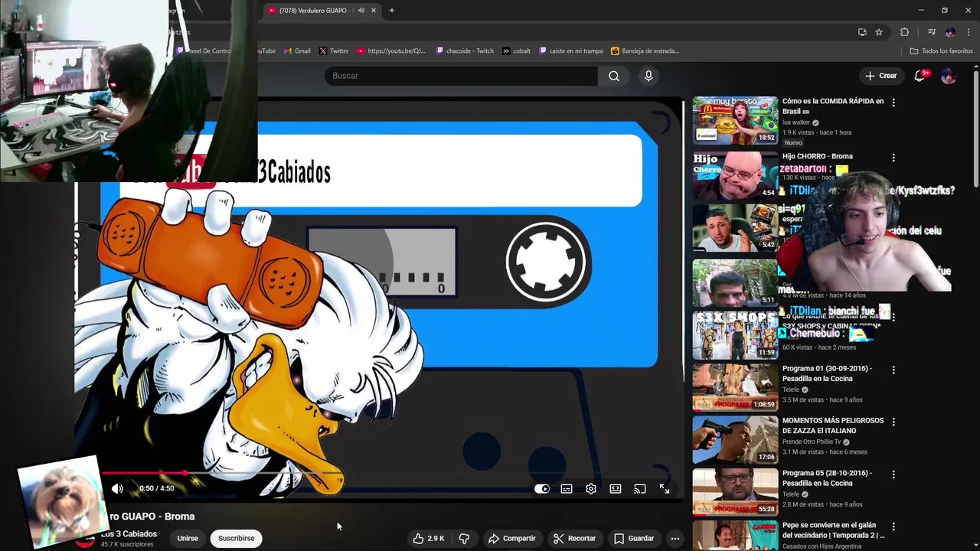Viewport: 980px width, 551px height.
Task: Open the Chrome three-dot menu
Action: pos(969,32)
